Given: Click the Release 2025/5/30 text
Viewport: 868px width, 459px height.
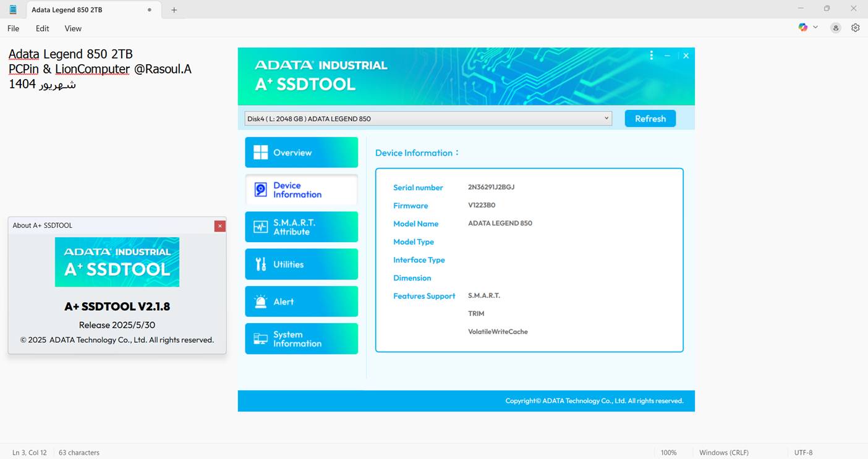Looking at the screenshot, I should point(117,325).
